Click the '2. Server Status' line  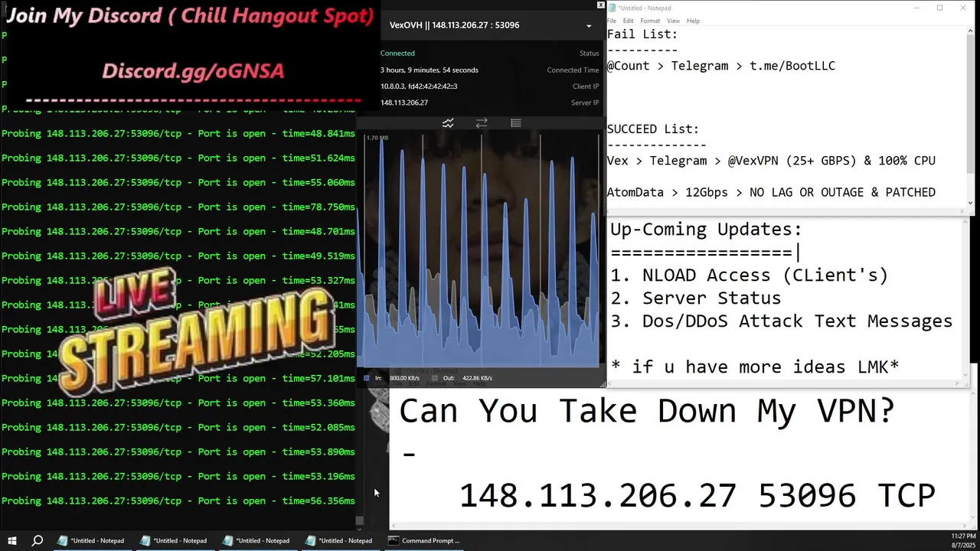(x=695, y=298)
